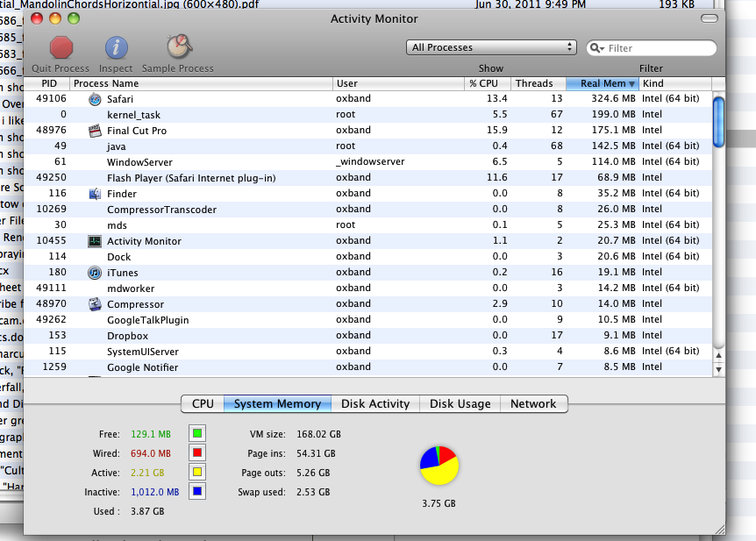The height and width of the screenshot is (541, 756).
Task: Select the Final Cut Pro clapperboard icon
Action: coord(95,131)
